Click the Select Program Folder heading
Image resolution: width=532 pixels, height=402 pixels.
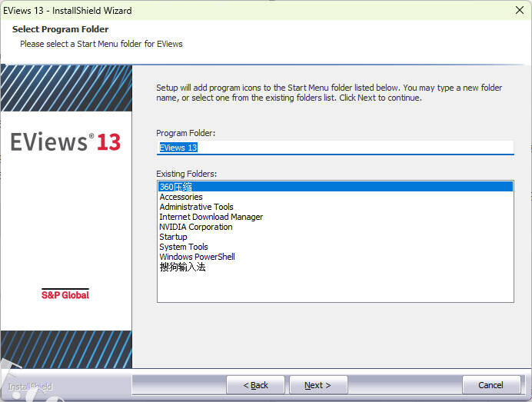click(x=60, y=29)
